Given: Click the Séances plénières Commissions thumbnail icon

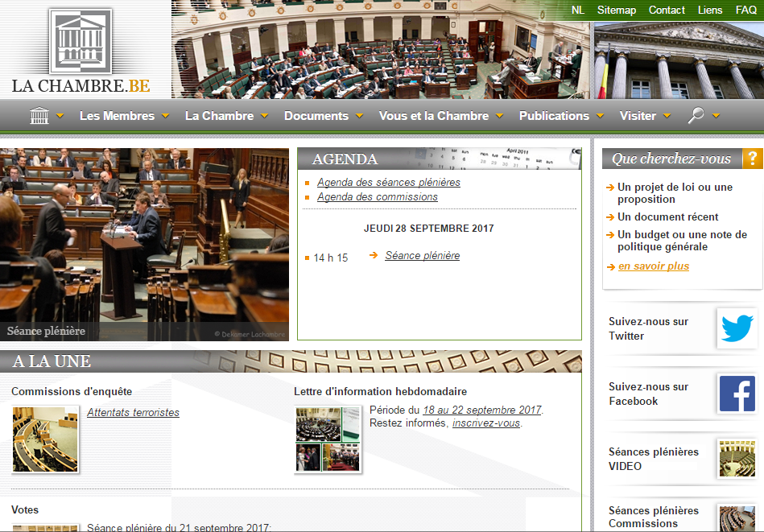Looking at the screenshot, I should pyautogui.click(x=737, y=518).
